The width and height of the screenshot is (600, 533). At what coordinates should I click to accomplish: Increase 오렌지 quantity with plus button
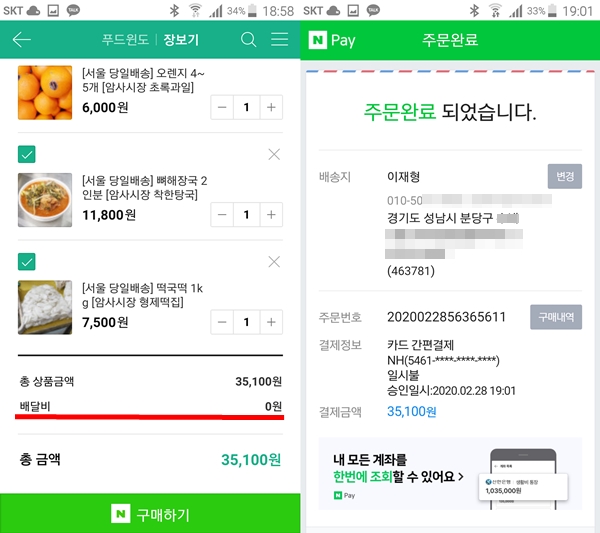(x=271, y=108)
